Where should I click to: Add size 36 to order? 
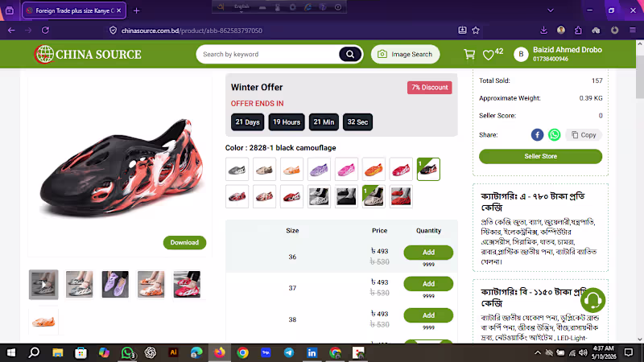[x=428, y=253]
